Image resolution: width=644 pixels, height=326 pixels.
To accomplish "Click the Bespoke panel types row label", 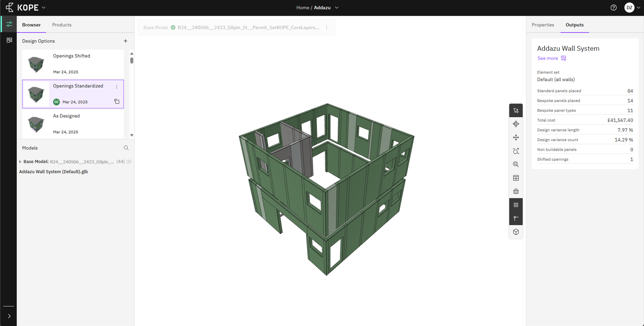I will [556, 110].
